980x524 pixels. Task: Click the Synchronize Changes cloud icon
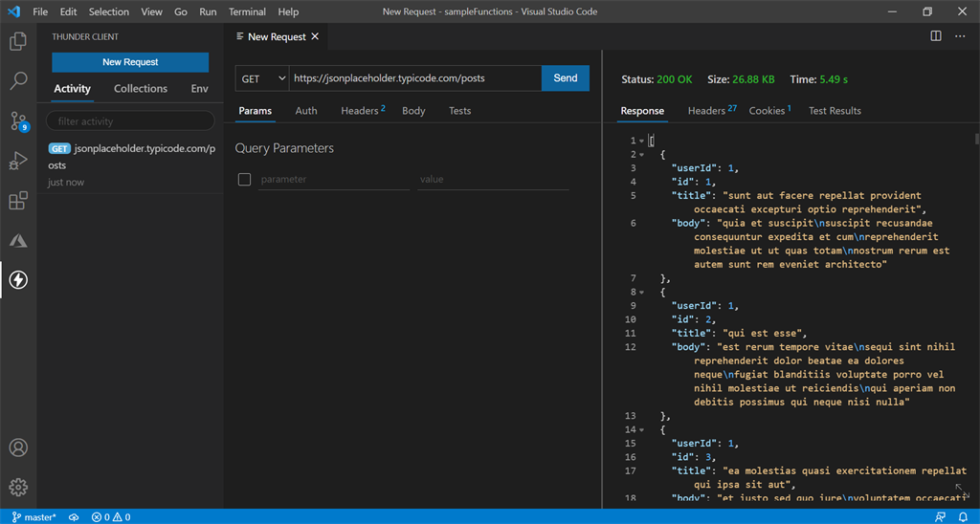tap(74, 517)
